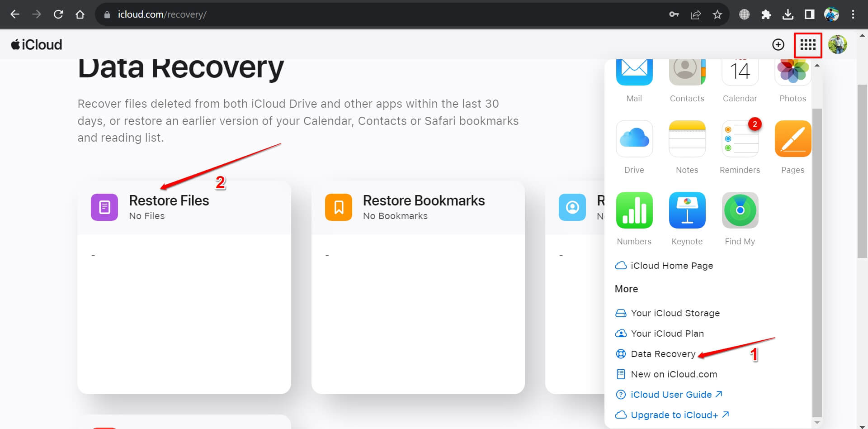The height and width of the screenshot is (429, 868).
Task: Click the purple Restore Files icon
Action: click(x=104, y=207)
